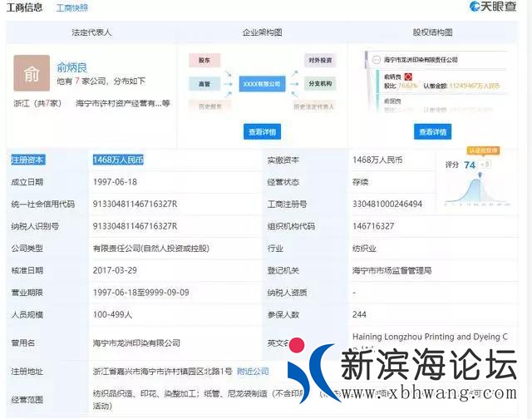Click the 工商信息 section heading
This screenshot has height=419, width=532.
tap(24, 7)
